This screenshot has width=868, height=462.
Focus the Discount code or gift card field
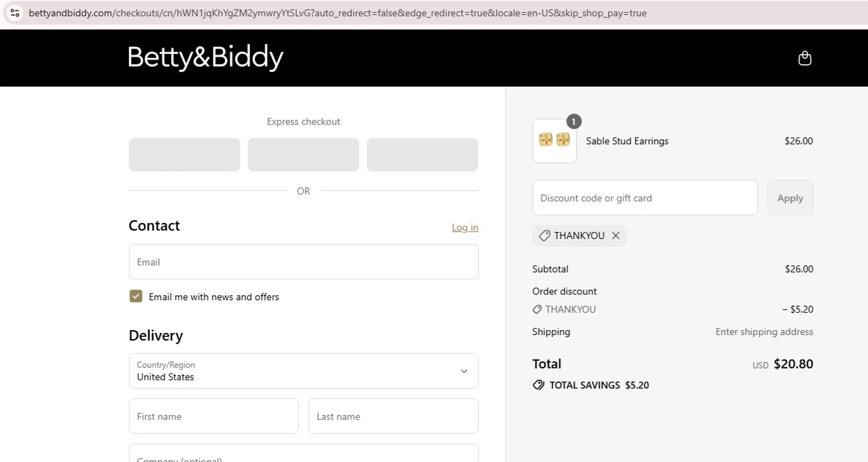645,198
